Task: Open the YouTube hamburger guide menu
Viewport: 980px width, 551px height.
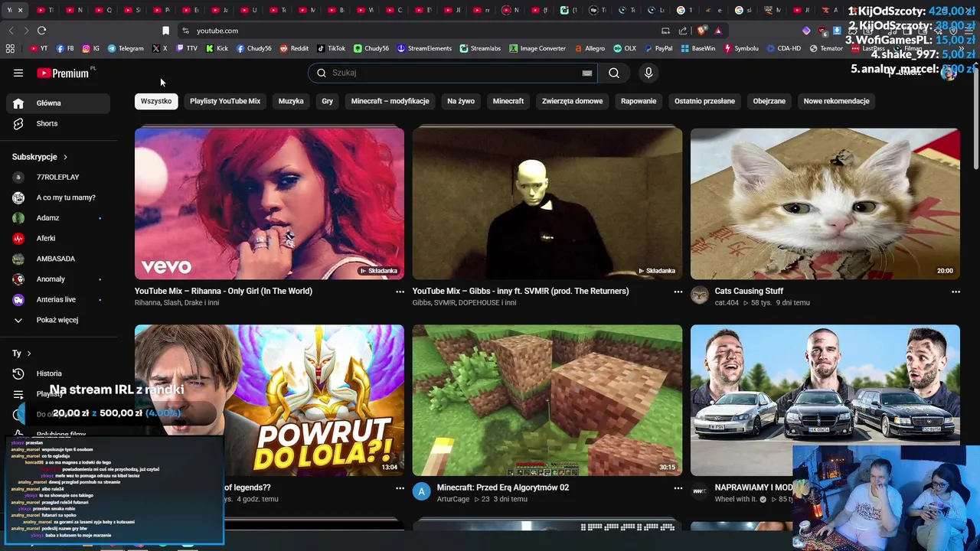Action: point(18,73)
